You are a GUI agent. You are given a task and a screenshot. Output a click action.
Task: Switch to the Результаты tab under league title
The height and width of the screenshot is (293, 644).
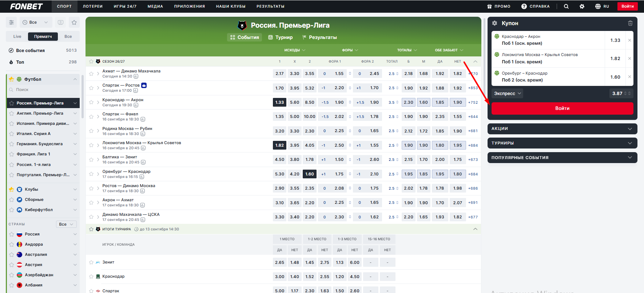[x=319, y=37]
